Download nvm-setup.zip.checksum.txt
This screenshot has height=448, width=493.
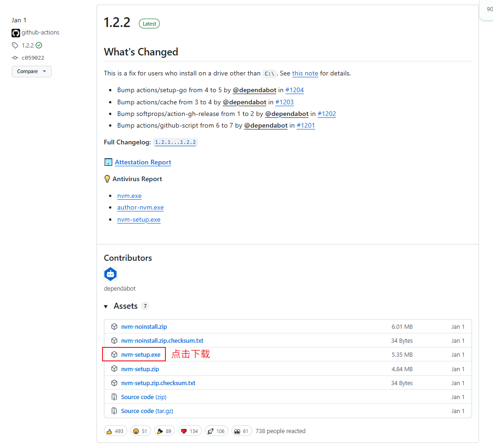pyautogui.click(x=158, y=383)
